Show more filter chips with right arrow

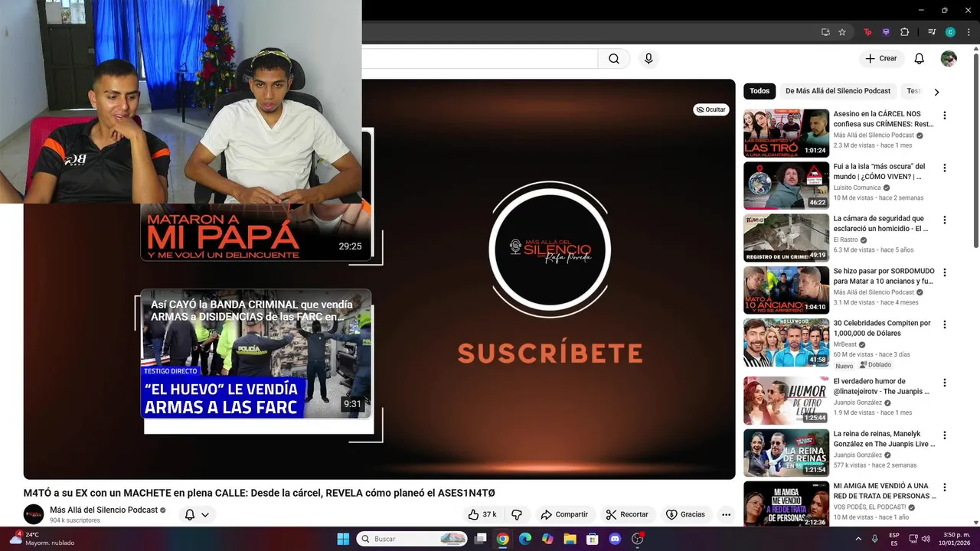click(936, 92)
